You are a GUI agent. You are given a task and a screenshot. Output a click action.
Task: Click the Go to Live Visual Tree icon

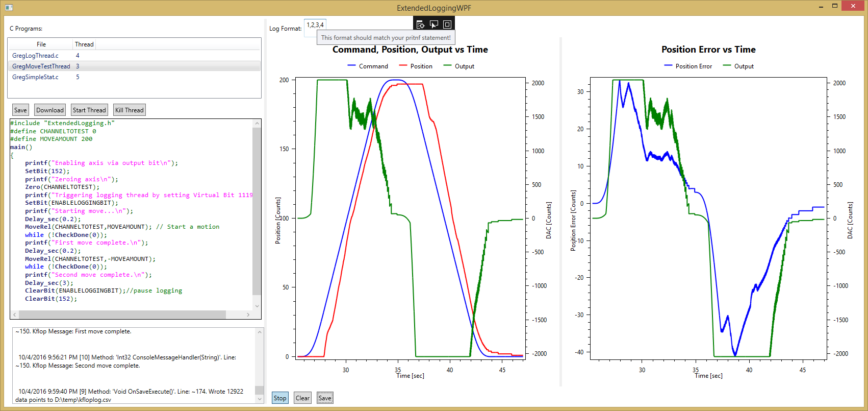tap(420, 25)
